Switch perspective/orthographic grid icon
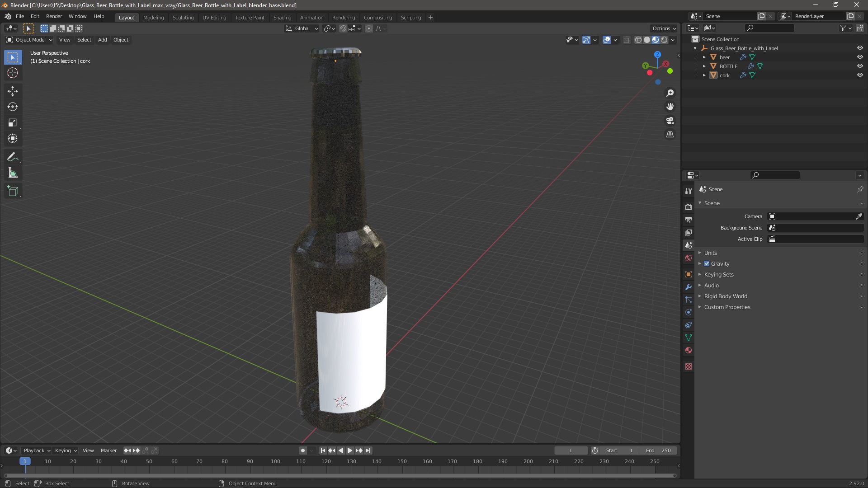The height and width of the screenshot is (488, 868). tap(670, 135)
